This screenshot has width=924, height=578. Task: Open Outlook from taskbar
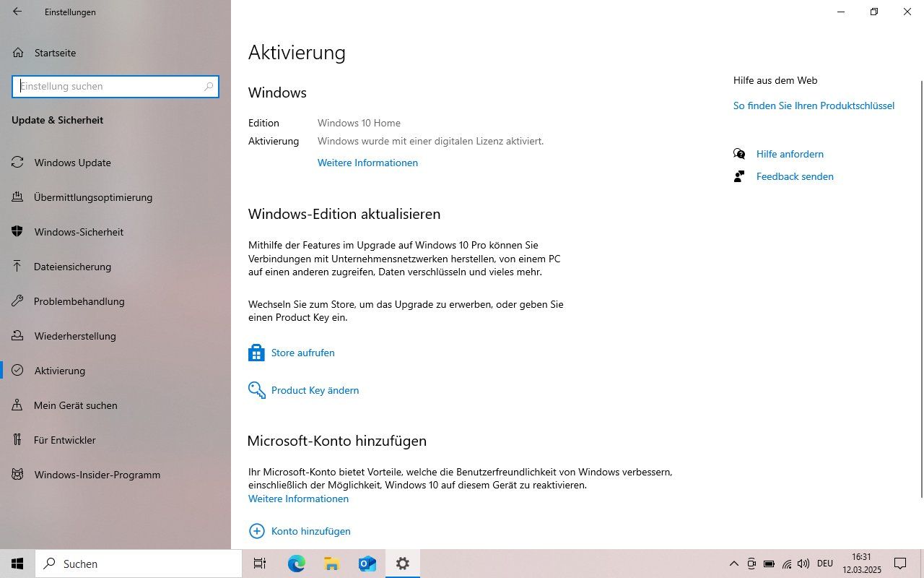367,564
